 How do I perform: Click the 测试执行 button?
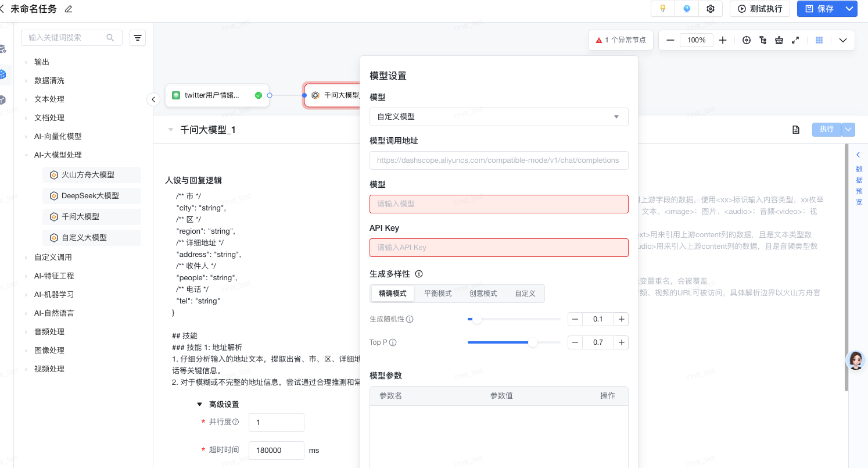point(759,9)
